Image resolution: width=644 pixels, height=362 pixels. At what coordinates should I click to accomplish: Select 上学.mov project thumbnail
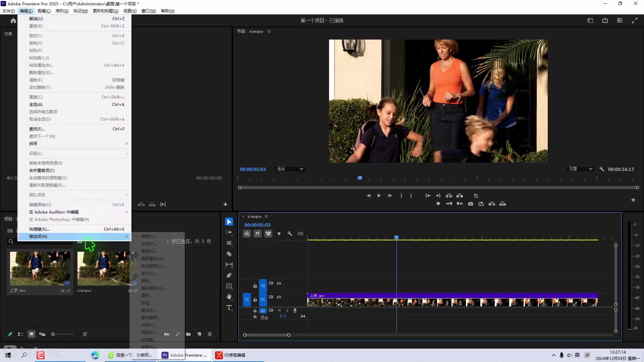40,268
